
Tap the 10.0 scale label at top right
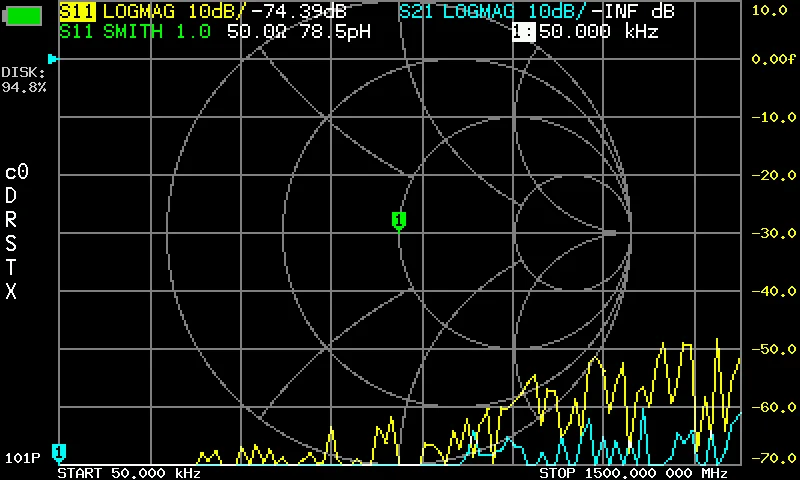click(x=769, y=10)
